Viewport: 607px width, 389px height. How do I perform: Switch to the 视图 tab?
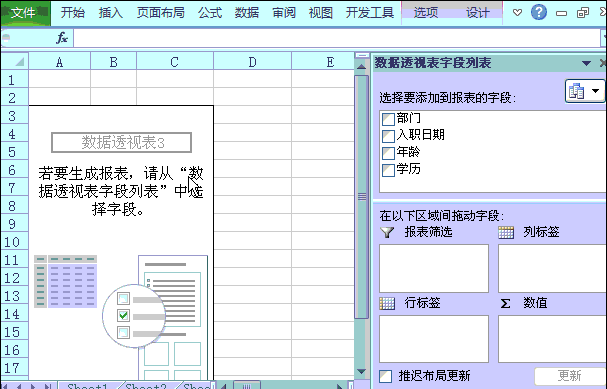coord(321,13)
